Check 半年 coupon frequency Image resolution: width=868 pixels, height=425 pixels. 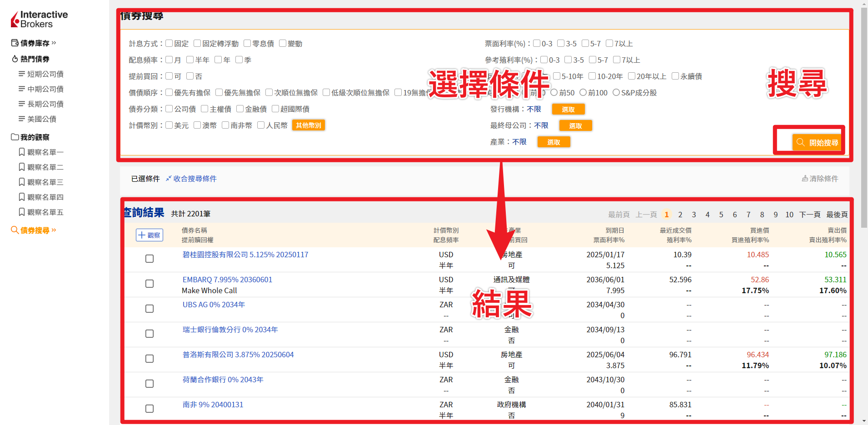[190, 60]
